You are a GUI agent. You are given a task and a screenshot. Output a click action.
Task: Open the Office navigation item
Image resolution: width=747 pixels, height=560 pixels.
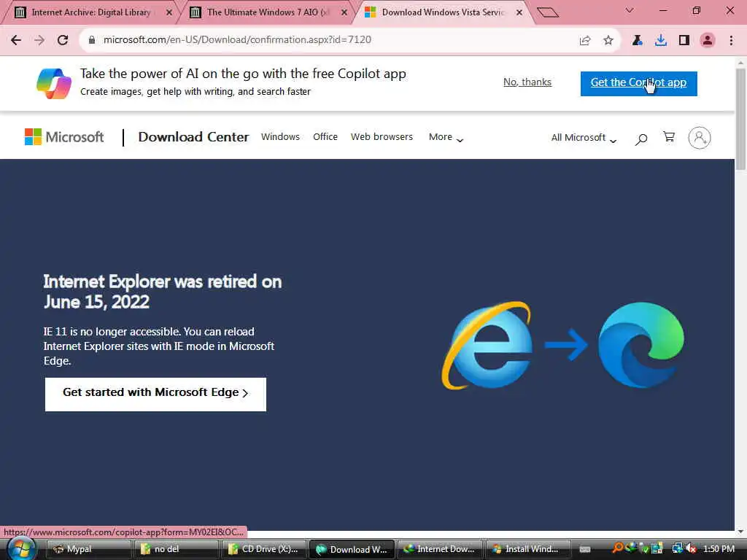[325, 136]
